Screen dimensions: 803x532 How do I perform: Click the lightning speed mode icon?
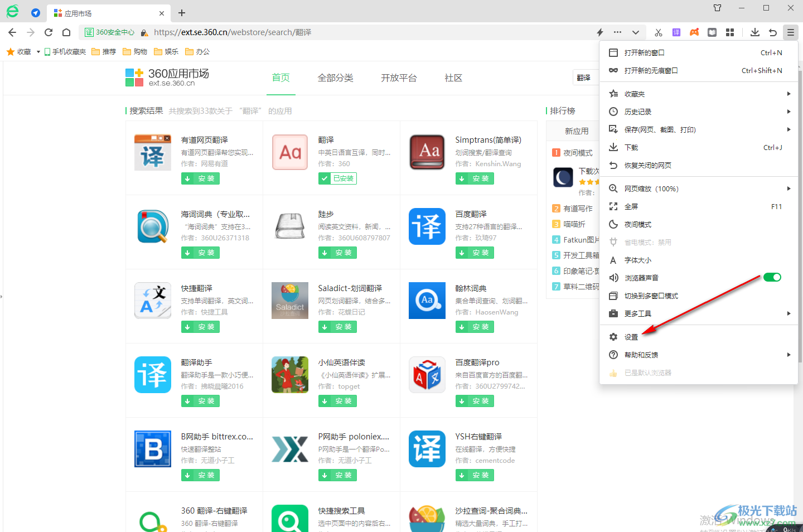pyautogui.click(x=600, y=32)
